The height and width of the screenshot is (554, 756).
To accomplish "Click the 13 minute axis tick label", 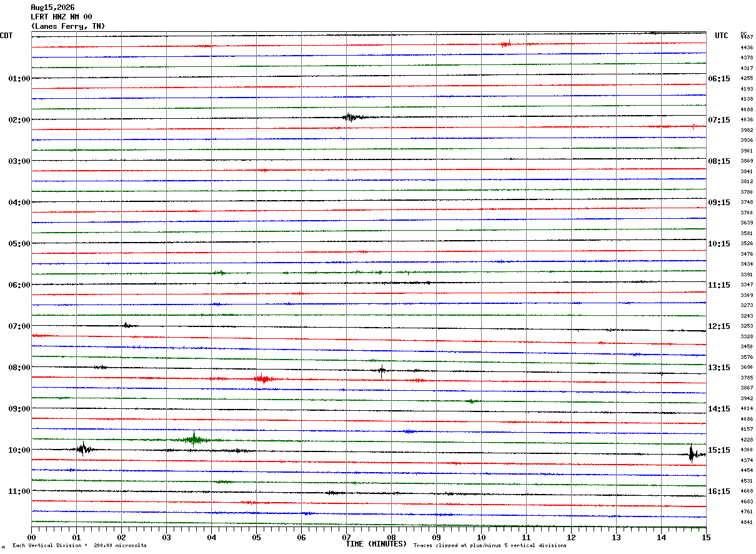I will [616, 537].
